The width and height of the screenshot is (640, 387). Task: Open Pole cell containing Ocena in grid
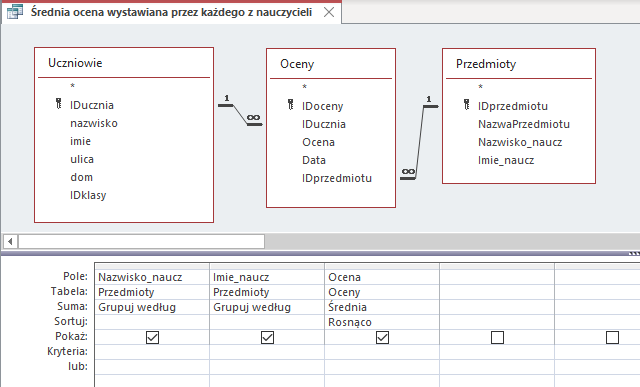382,277
